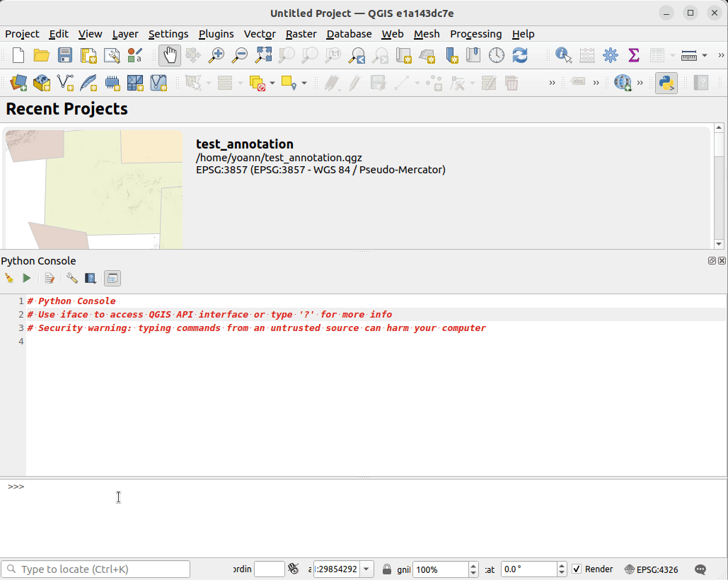The height and width of the screenshot is (580, 728).
Task: Click EPSG:4326 to change project CRS
Action: click(x=658, y=569)
